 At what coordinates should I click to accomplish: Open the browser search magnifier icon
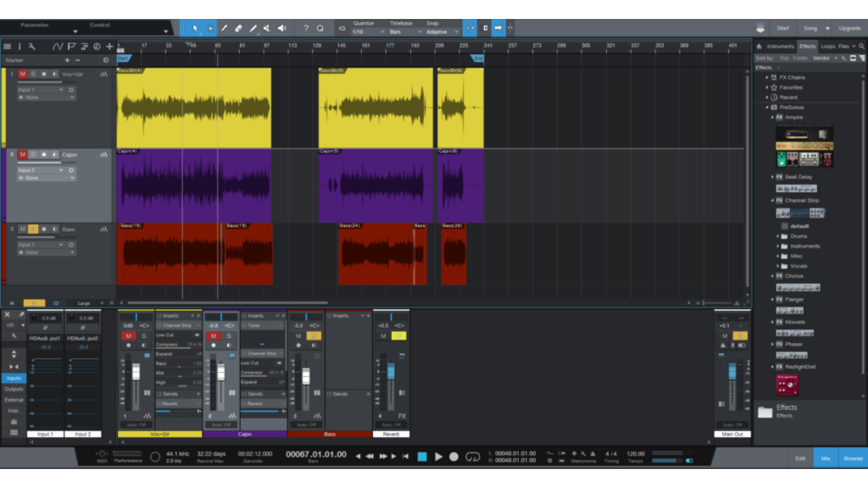coord(862,46)
